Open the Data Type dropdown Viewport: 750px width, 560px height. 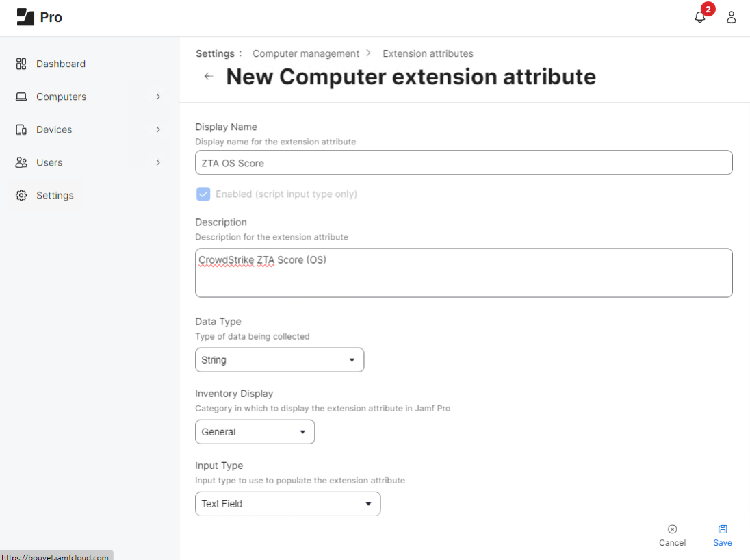pyautogui.click(x=279, y=360)
